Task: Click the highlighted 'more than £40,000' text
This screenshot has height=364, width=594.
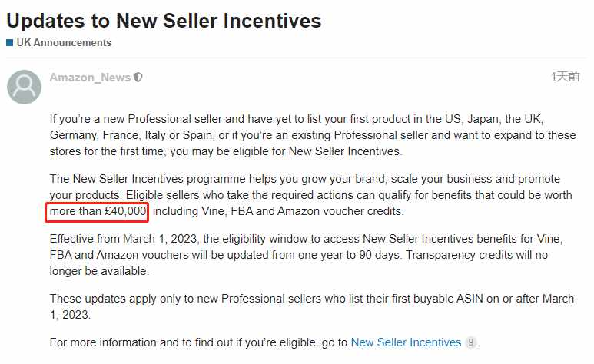Action: coord(98,211)
